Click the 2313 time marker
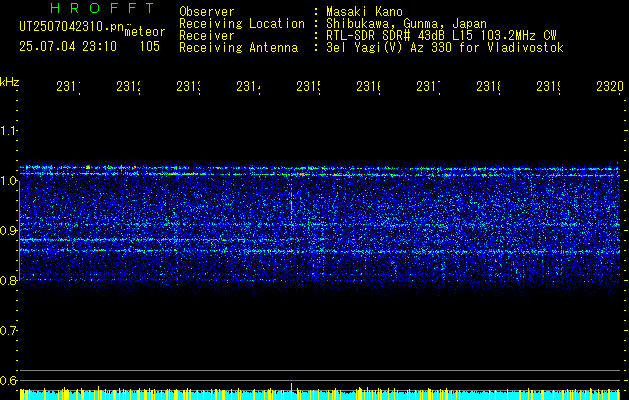 189,87
